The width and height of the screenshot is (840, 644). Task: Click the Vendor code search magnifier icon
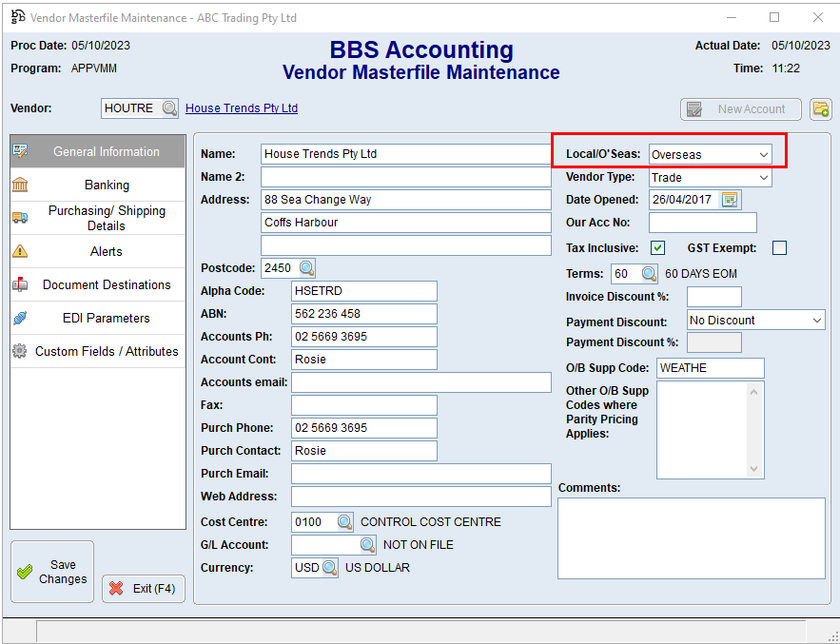click(169, 108)
